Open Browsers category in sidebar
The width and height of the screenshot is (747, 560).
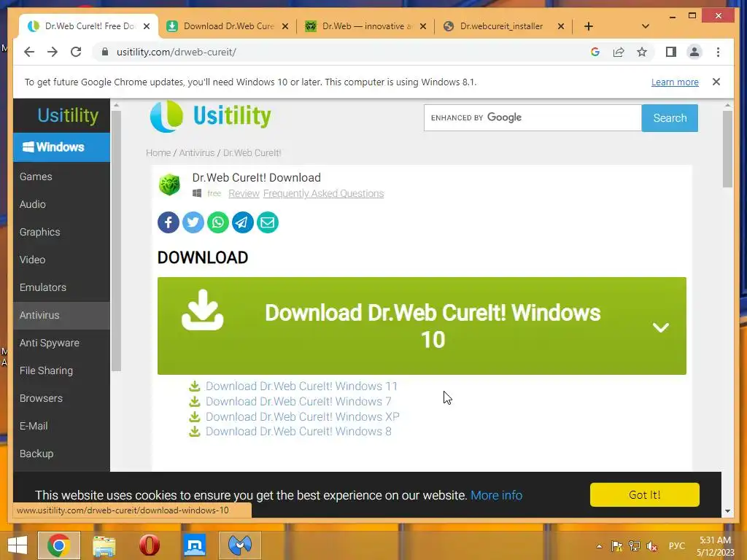[x=61, y=398]
